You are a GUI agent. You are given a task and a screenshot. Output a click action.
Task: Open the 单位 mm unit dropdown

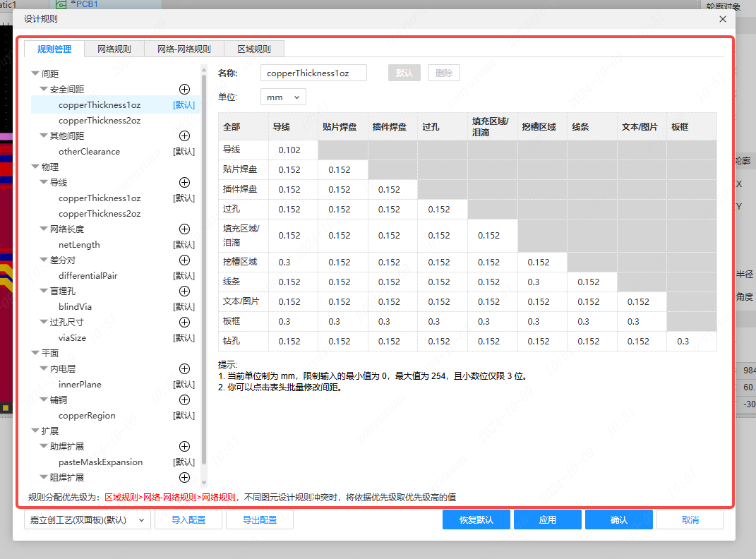pyautogui.click(x=283, y=97)
